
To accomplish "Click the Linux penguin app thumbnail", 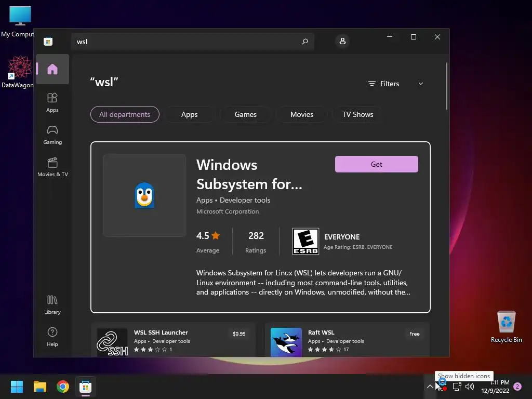I will click(144, 195).
